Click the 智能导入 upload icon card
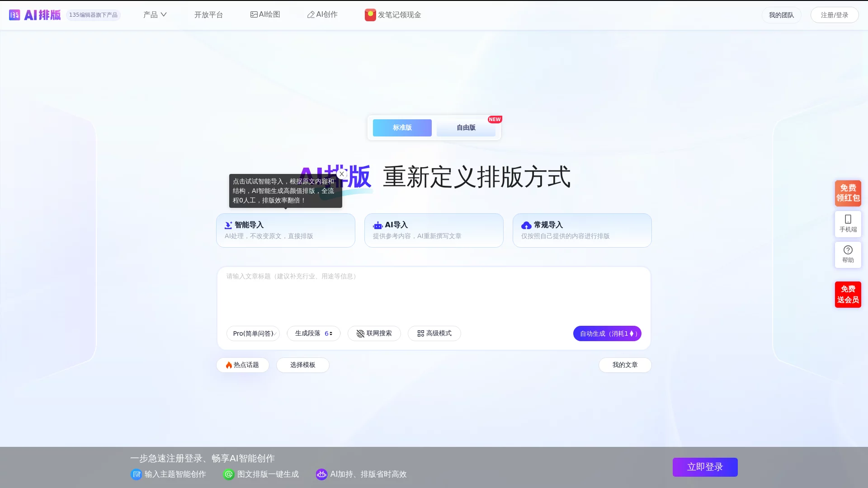 tap(228, 225)
